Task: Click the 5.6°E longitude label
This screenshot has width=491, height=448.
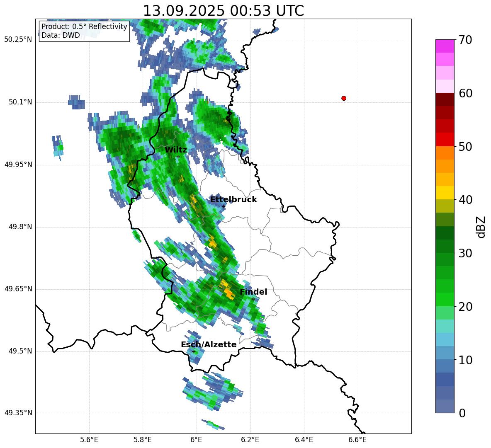Action: (89, 440)
